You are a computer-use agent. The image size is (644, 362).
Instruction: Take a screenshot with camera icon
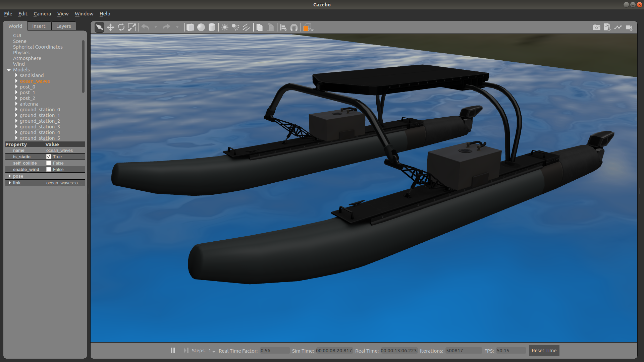pyautogui.click(x=596, y=27)
